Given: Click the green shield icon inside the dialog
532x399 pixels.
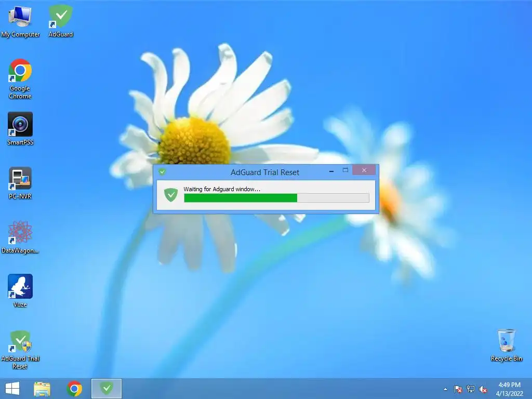Looking at the screenshot, I should click(x=170, y=195).
